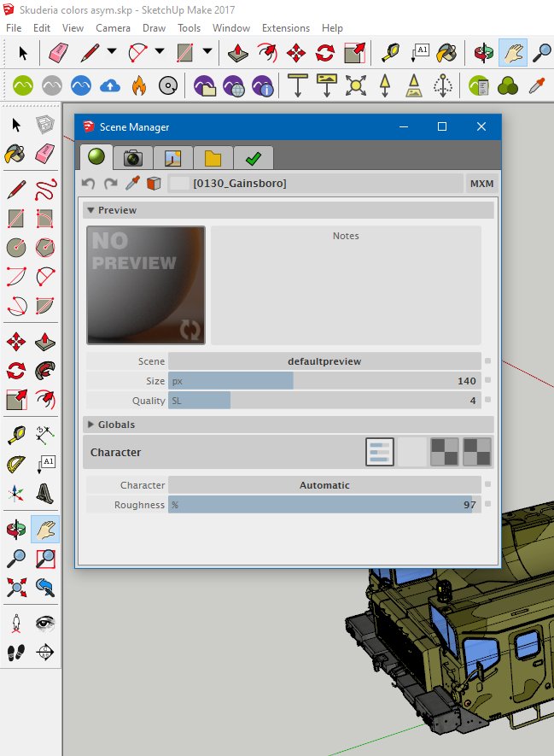Screen dimensions: 554x756
Task: Open the Character dropdown set to Automatic
Action: tap(324, 485)
